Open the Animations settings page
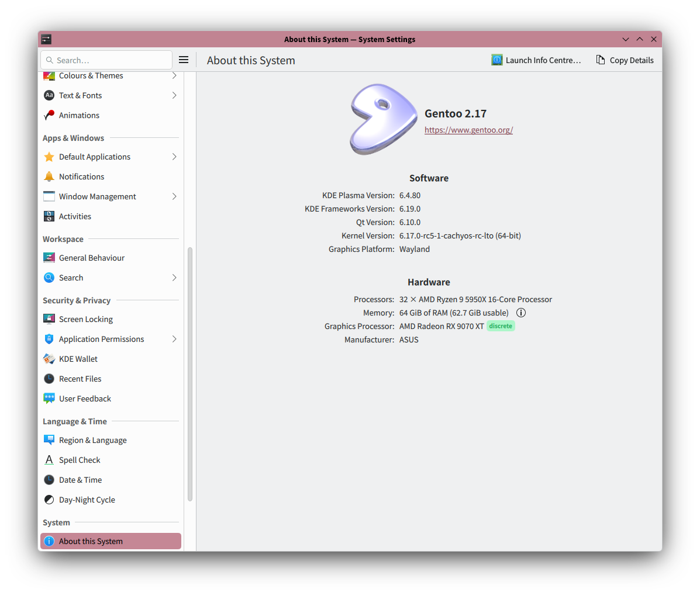700x596 pixels. pyautogui.click(x=111, y=115)
